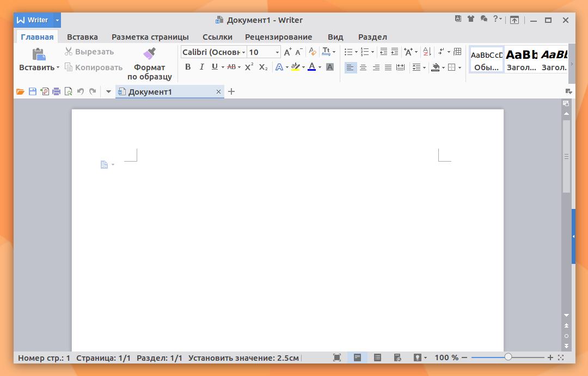This screenshot has width=588, height=376.
Task: Toggle italic formatting
Action: pos(202,67)
